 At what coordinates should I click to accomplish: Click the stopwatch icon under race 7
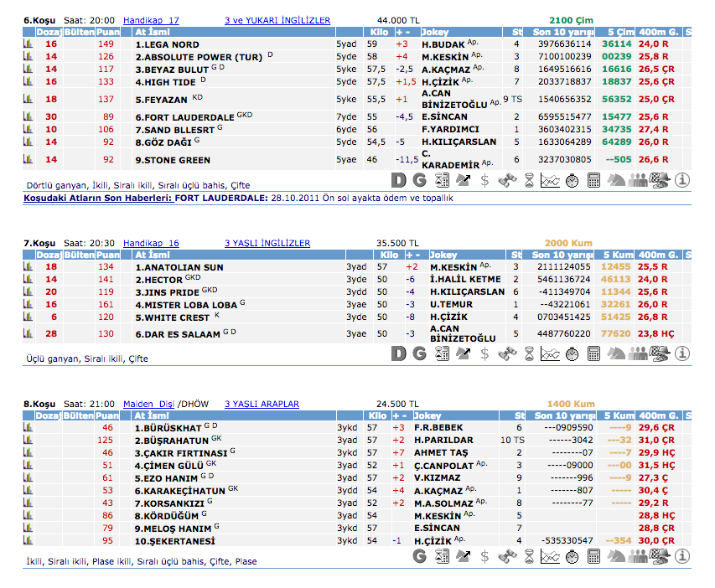pyautogui.click(x=571, y=354)
